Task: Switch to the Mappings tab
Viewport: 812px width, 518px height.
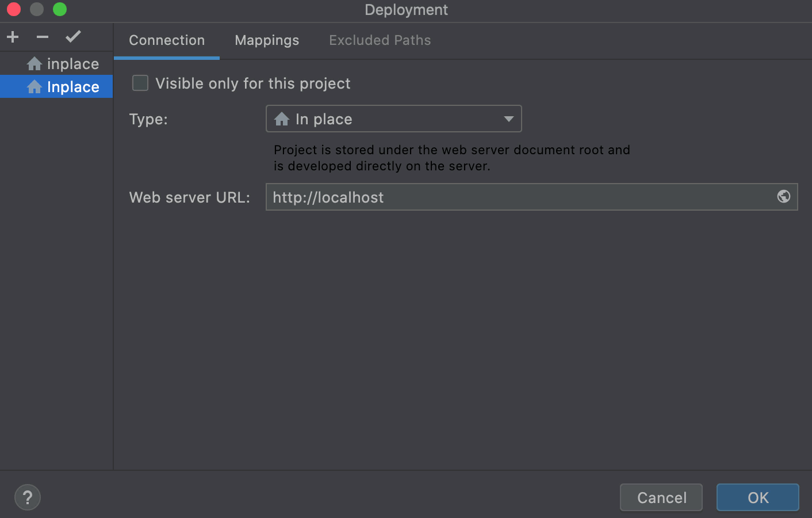Action: (x=266, y=40)
